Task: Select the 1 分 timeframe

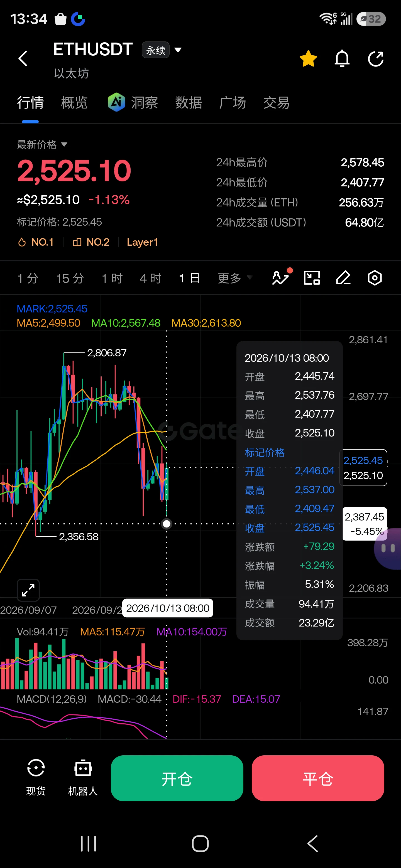Action: [28, 278]
